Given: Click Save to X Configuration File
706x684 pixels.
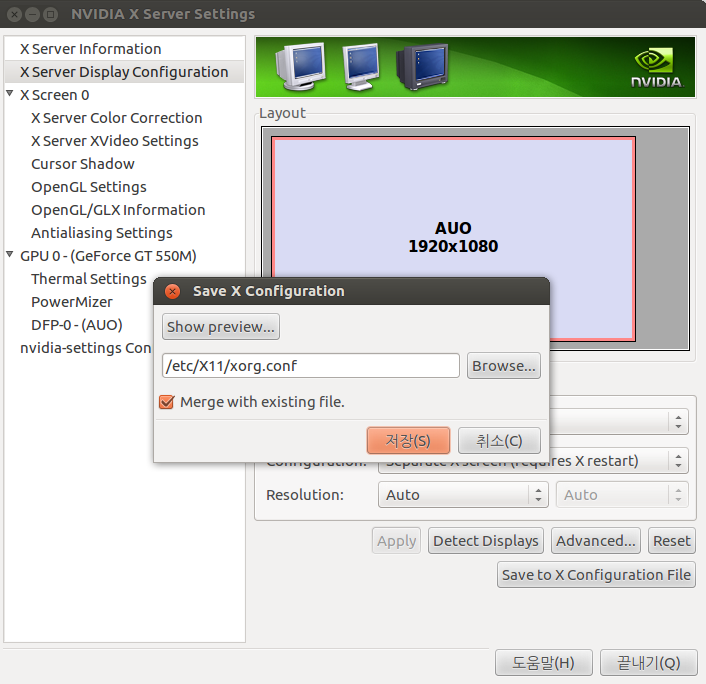Looking at the screenshot, I should pyautogui.click(x=596, y=575).
